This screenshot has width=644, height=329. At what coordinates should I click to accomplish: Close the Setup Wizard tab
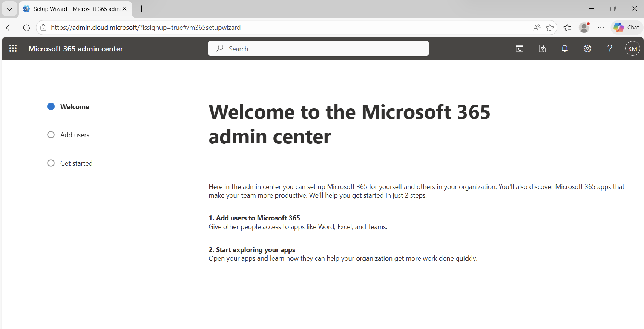coord(124,9)
